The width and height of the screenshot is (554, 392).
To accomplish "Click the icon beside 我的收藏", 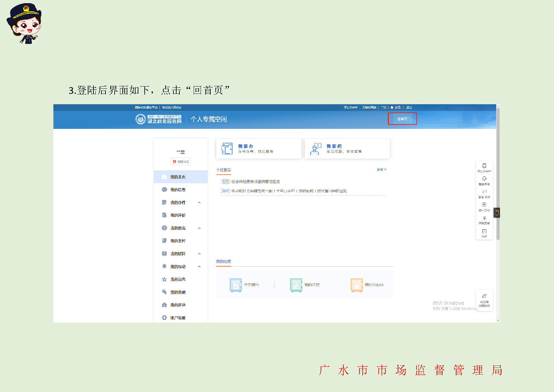I will [164, 292].
